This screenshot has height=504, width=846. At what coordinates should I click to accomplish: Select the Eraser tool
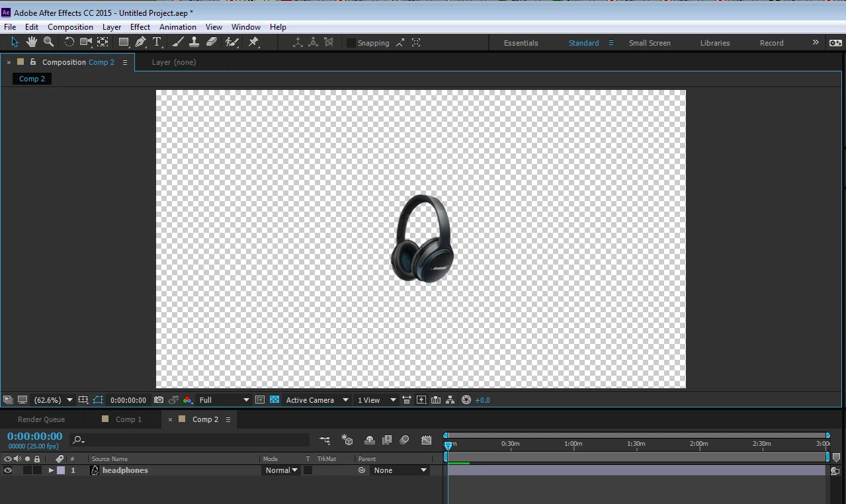click(211, 42)
